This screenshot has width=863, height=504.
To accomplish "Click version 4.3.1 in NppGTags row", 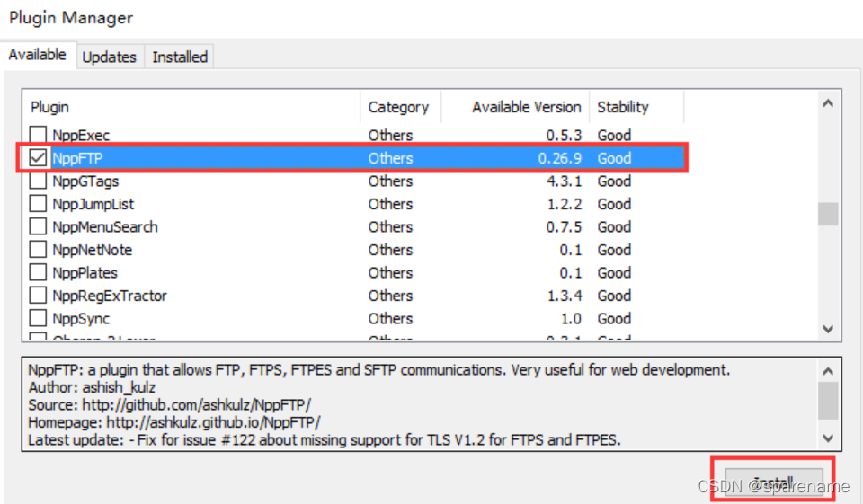I will (564, 181).
